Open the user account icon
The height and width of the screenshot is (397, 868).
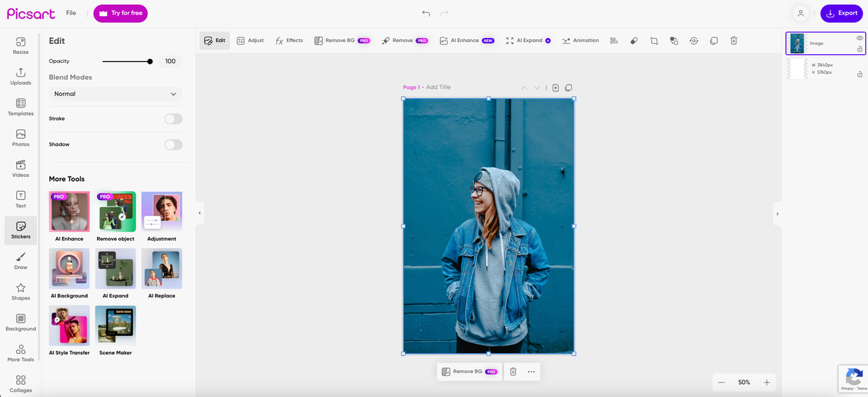coord(801,13)
